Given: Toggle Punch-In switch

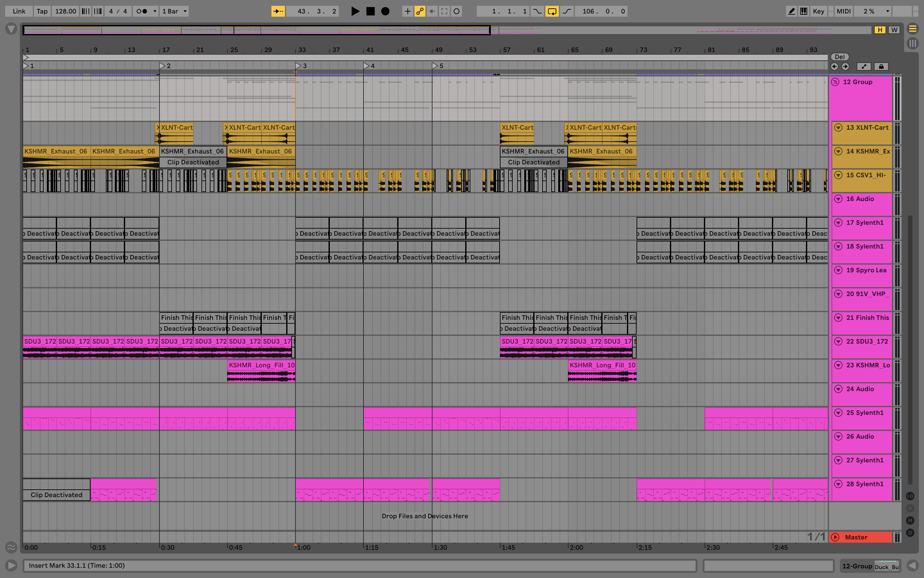Looking at the screenshot, I should pyautogui.click(x=537, y=11).
